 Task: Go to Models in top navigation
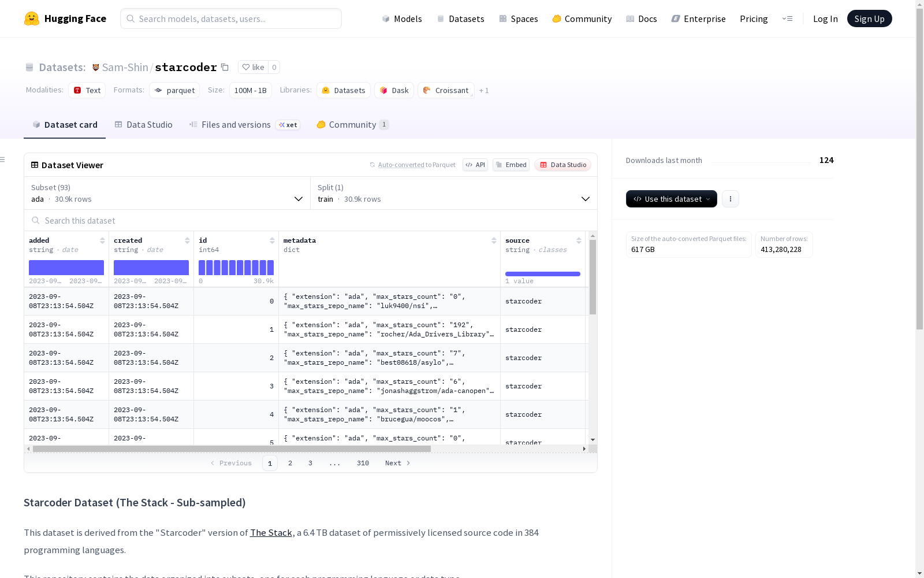402,18
